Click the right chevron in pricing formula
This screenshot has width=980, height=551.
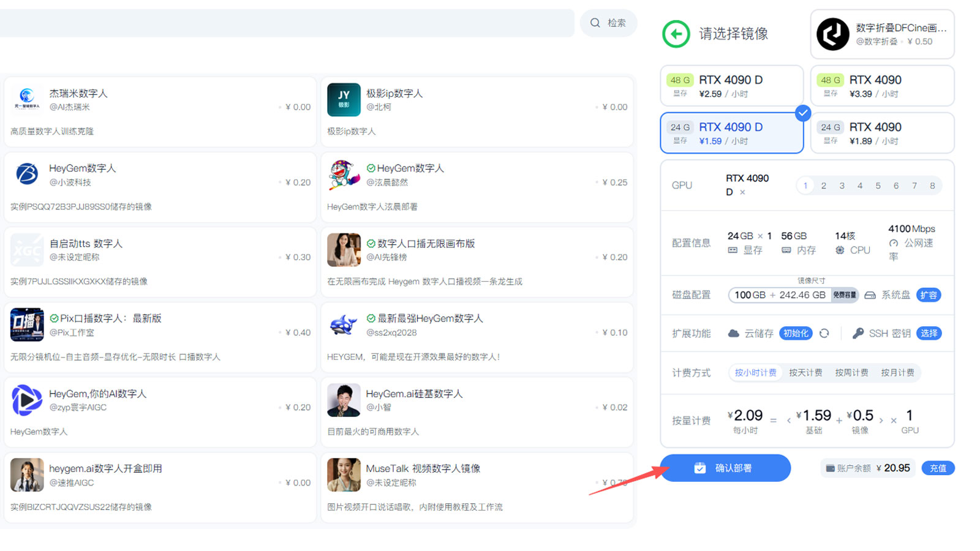(881, 421)
